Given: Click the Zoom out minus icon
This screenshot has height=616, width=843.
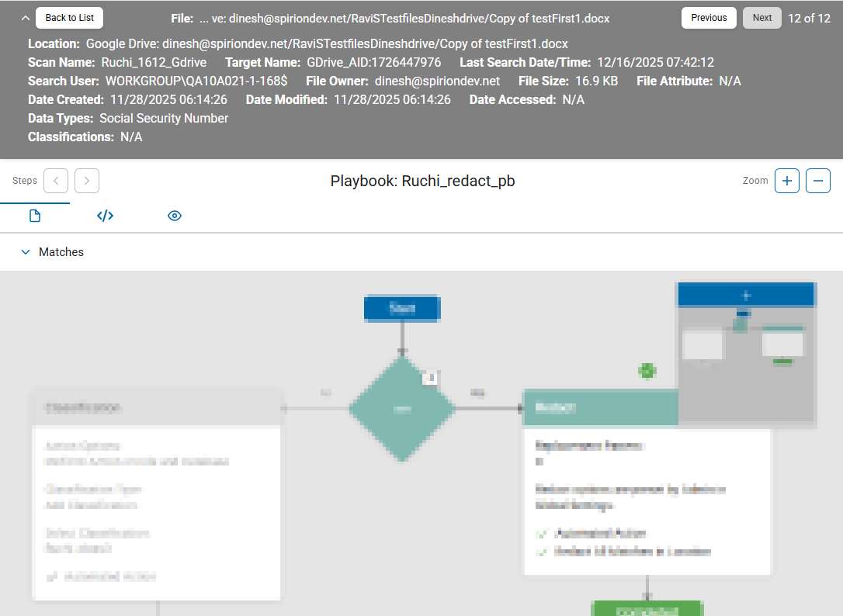Looking at the screenshot, I should click(x=817, y=180).
